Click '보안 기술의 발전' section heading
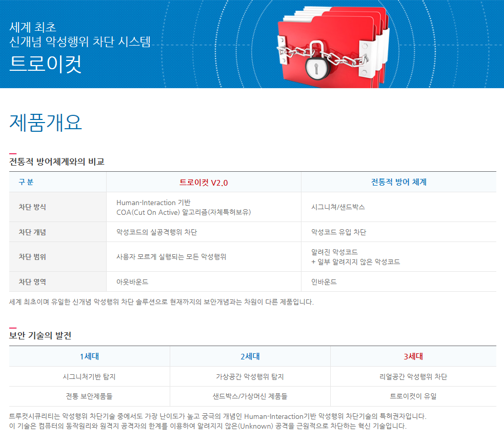The width and height of the screenshot is (504, 443). click(x=40, y=336)
